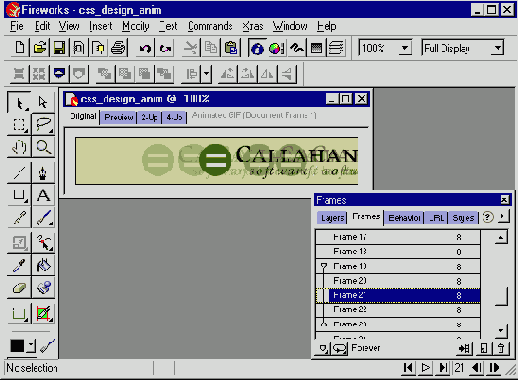Viewport: 518px width, 380px height.
Task: Open the Layers panel tab
Action: (332, 218)
